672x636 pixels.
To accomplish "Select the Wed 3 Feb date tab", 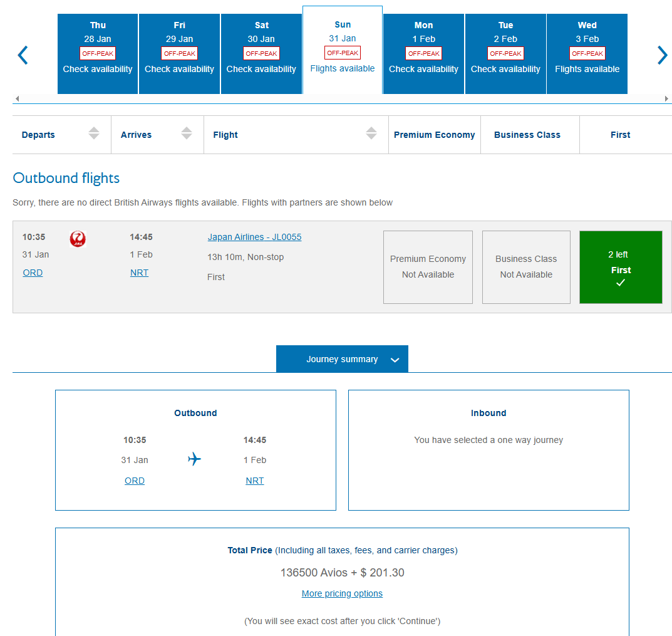I will 587,54.
